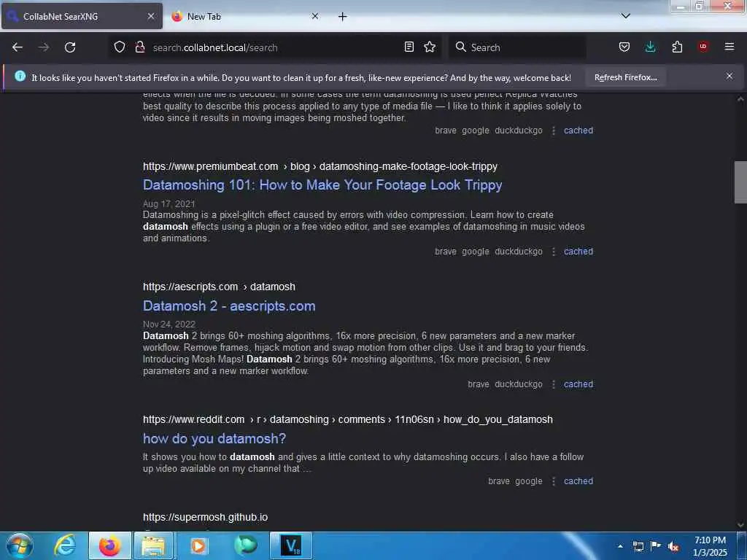Screen dimensions: 747x560
Task: Open a new tab with plus button
Action: (x=343, y=17)
